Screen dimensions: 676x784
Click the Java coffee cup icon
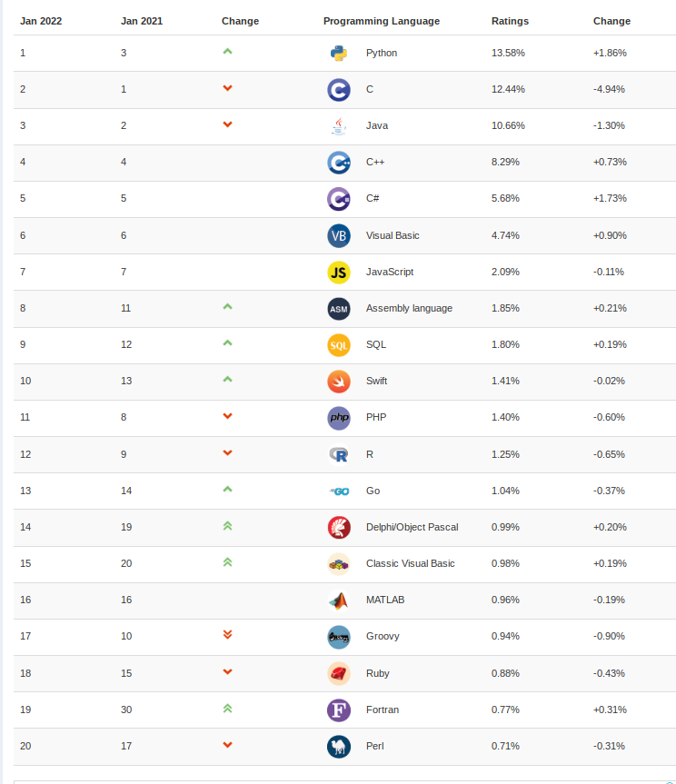pyautogui.click(x=339, y=126)
